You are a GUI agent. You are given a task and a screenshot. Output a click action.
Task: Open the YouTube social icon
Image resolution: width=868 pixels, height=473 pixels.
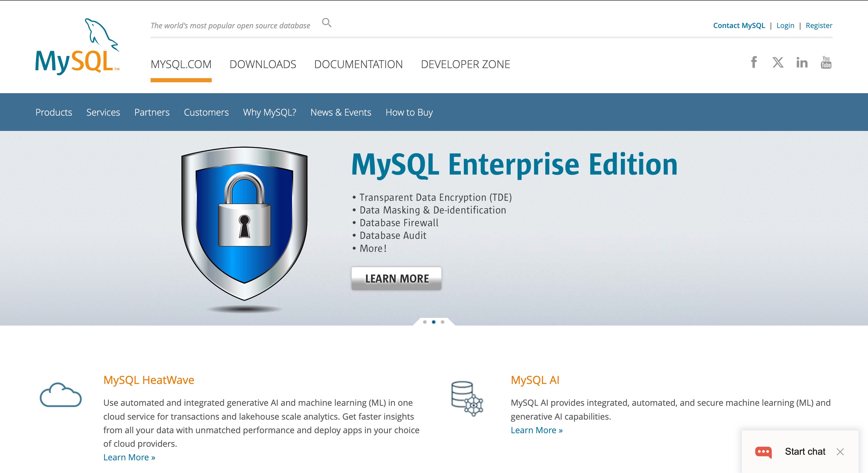pyautogui.click(x=825, y=62)
